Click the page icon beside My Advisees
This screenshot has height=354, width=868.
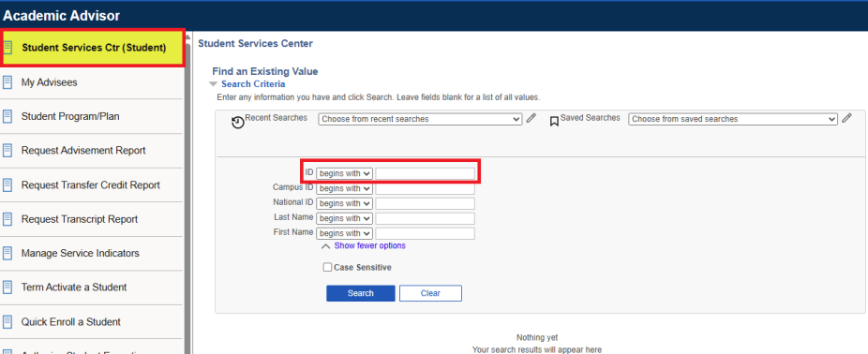[7, 82]
